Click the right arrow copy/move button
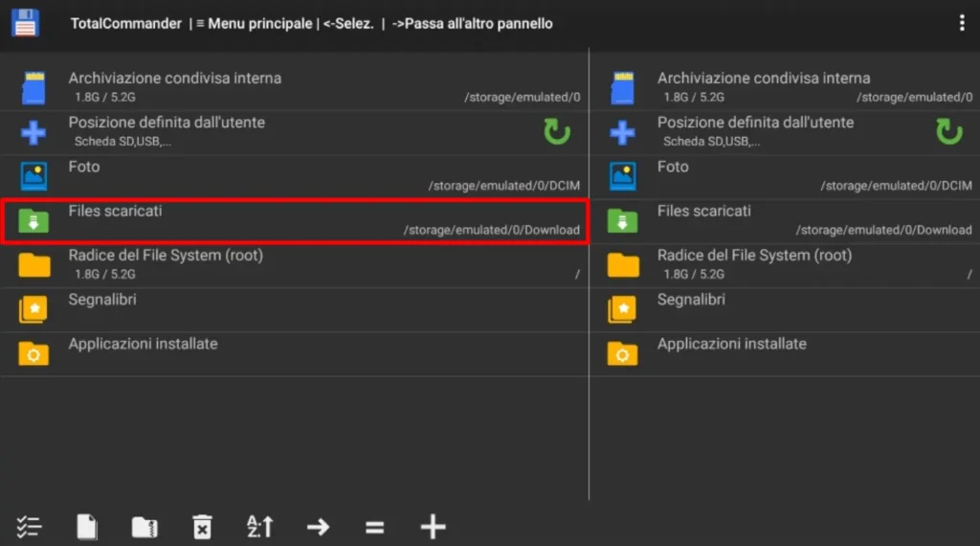This screenshot has width=980, height=546. click(x=318, y=527)
